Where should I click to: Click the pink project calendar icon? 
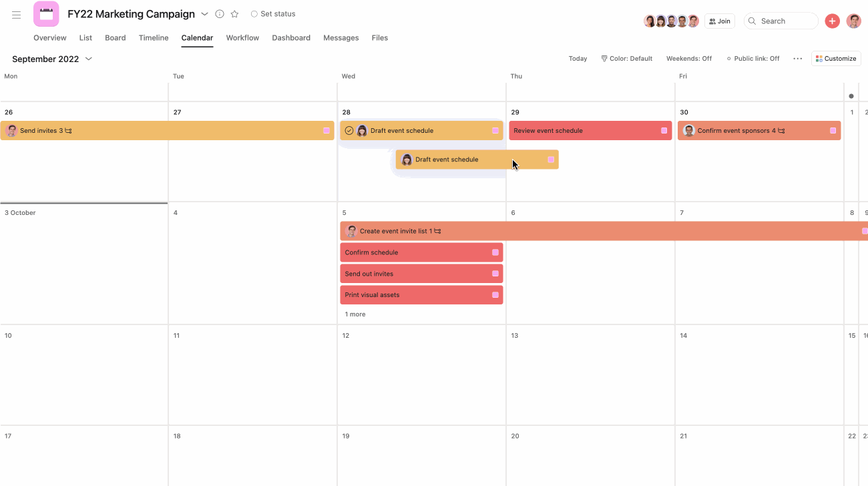click(x=46, y=13)
